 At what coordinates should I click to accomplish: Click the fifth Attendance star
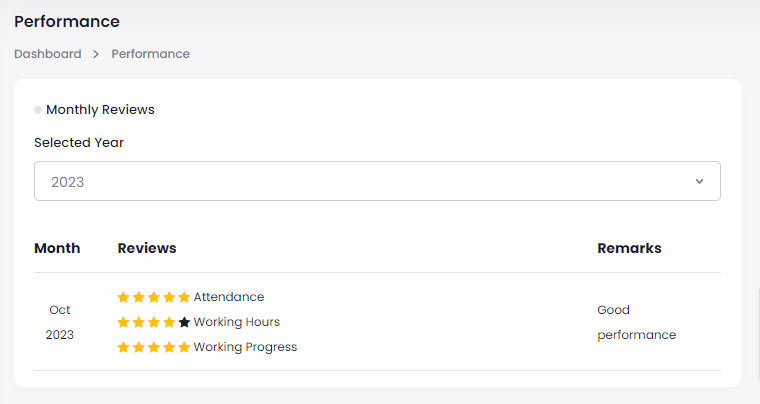click(x=184, y=297)
